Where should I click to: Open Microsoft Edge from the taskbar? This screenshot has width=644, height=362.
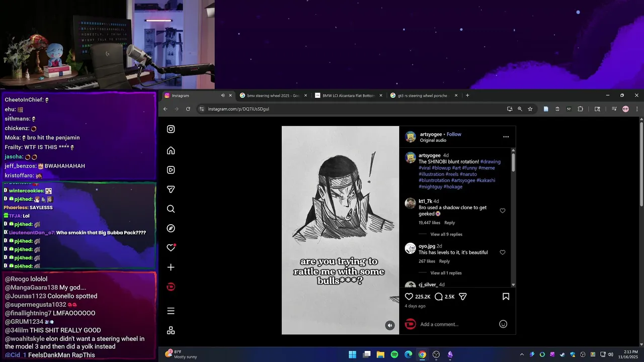pos(409,354)
